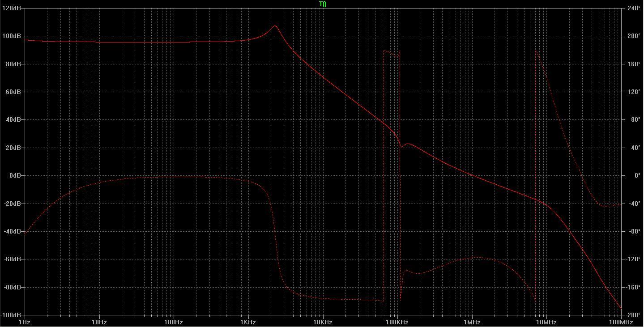Click the -20dB magnitude axis label
This screenshot has width=644, height=327.
(13, 204)
